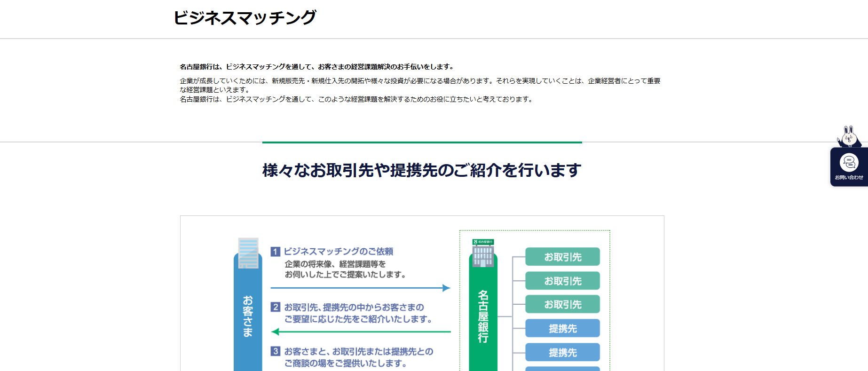
Task: Select the first blue 提携先 box
Action: (562, 328)
